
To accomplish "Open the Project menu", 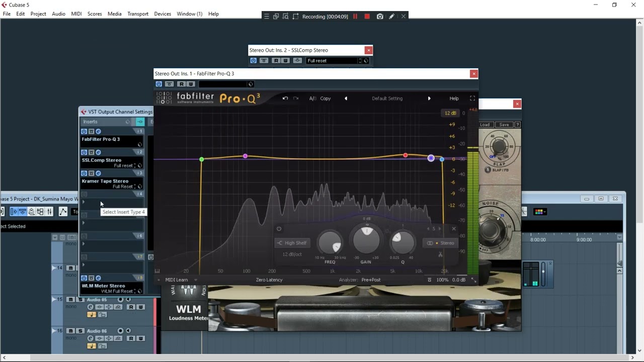I will 38,14.
